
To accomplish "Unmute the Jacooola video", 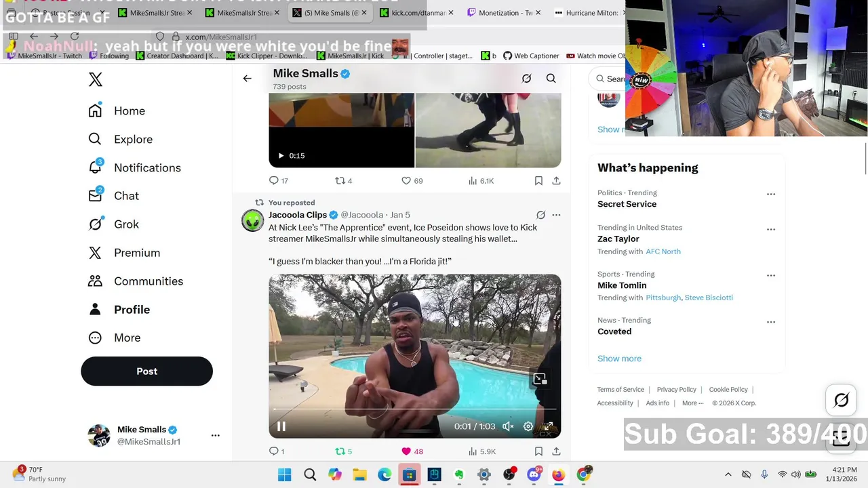I will (508, 426).
